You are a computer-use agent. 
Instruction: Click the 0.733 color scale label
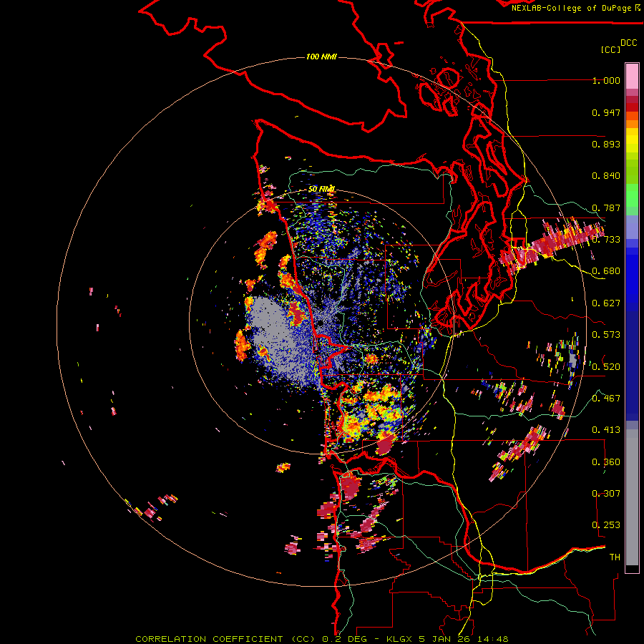click(606, 240)
